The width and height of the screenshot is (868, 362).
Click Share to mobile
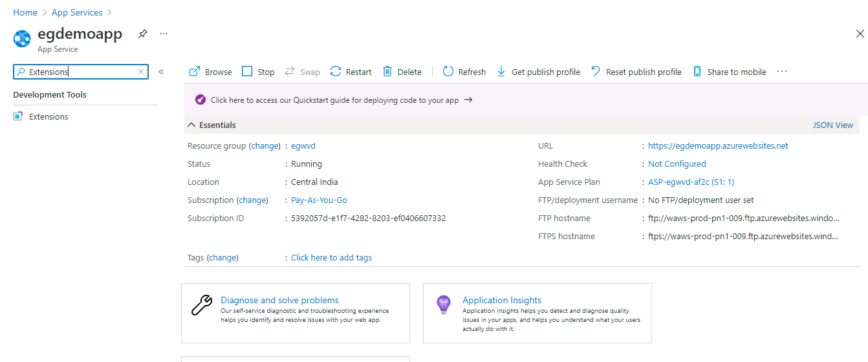729,72
